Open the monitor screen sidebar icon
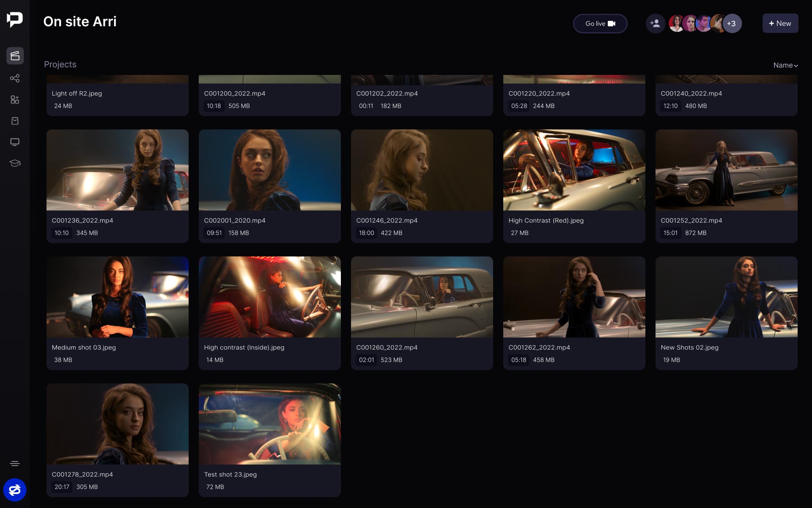This screenshot has width=812, height=508. [x=15, y=142]
